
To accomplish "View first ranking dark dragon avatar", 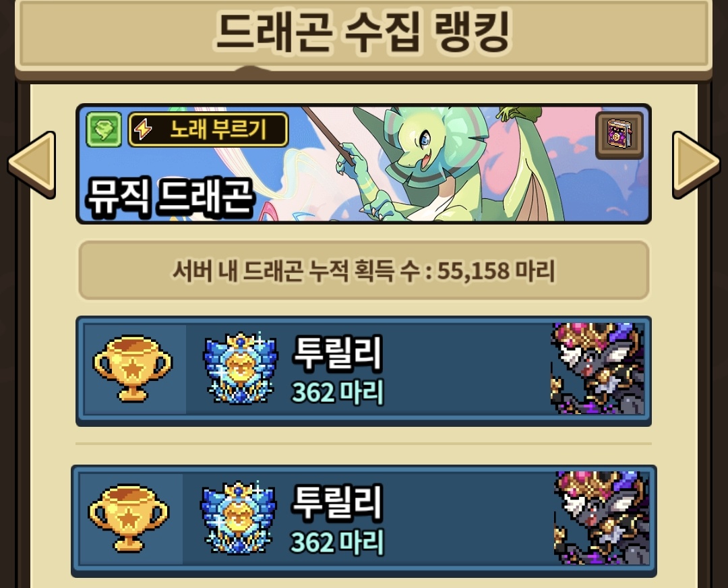I will click(x=597, y=368).
